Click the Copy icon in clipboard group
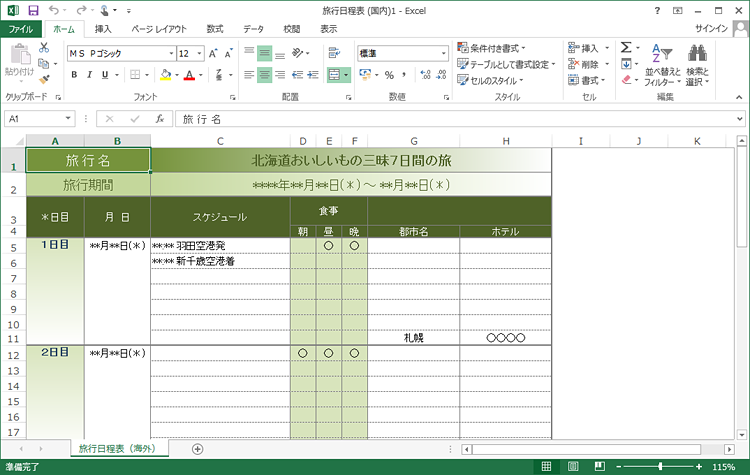This screenshot has width=750, height=475. tap(44, 63)
